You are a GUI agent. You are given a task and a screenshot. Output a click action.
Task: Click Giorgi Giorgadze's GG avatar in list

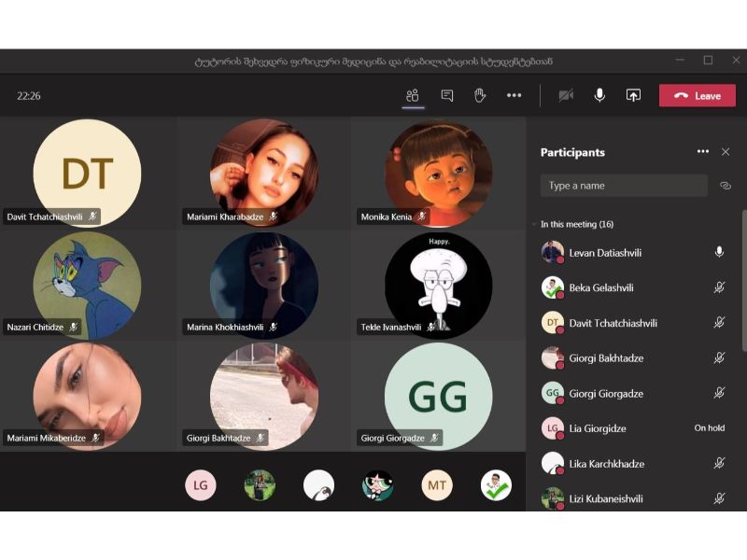(553, 393)
